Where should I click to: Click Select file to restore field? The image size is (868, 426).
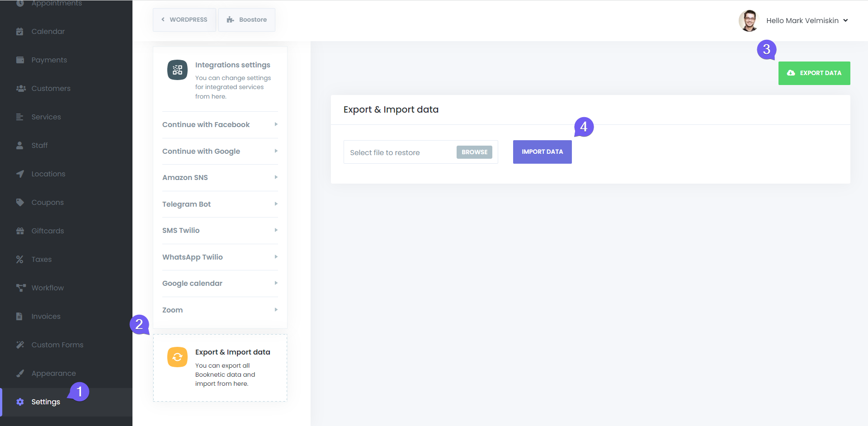[421, 152]
